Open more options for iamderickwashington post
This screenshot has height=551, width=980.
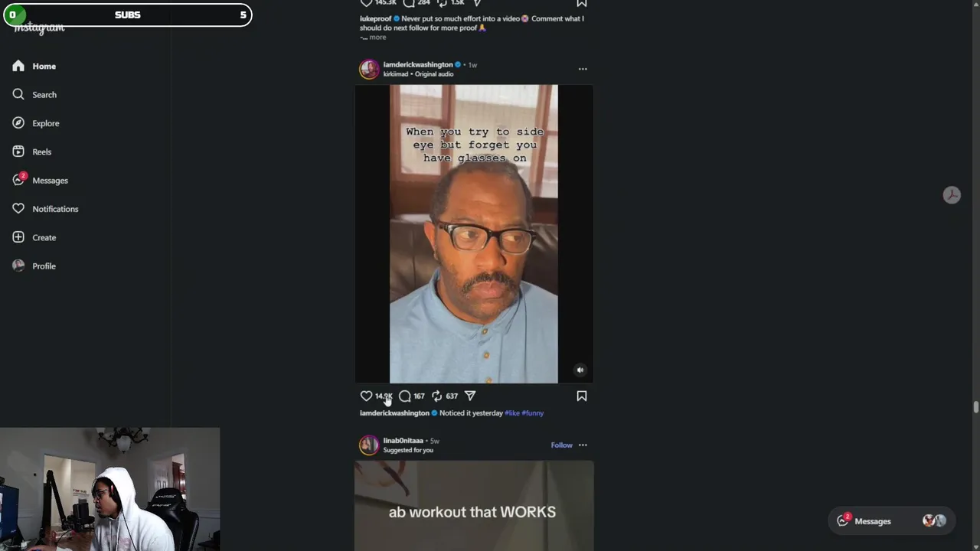pyautogui.click(x=583, y=69)
